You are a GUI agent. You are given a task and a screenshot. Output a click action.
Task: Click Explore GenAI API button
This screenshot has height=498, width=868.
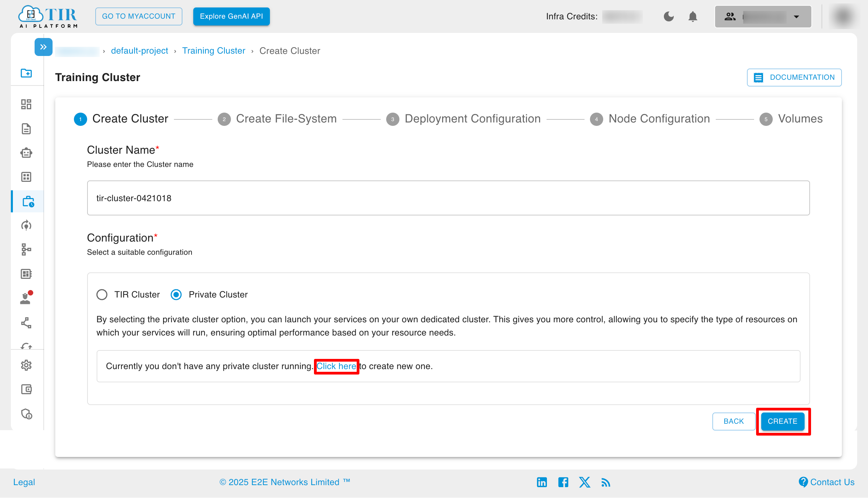point(232,16)
